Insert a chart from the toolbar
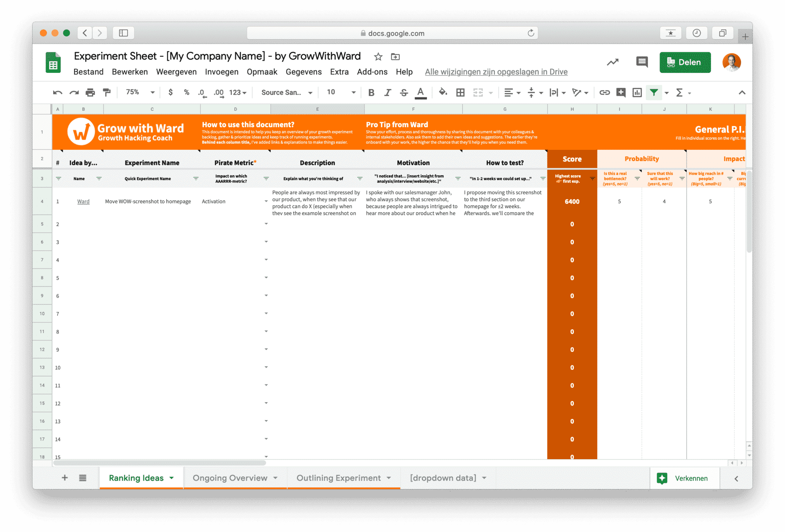Viewport: 785px width, 532px height. pyautogui.click(x=637, y=92)
